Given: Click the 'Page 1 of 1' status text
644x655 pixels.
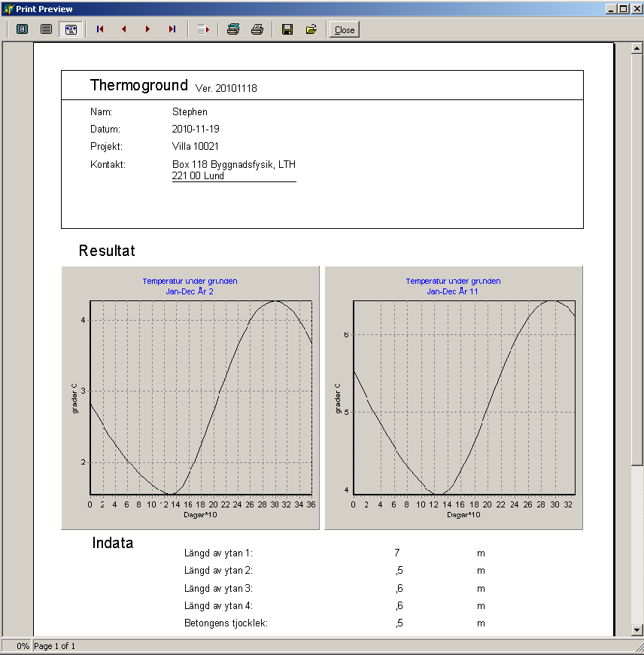Looking at the screenshot, I should [x=55, y=646].
